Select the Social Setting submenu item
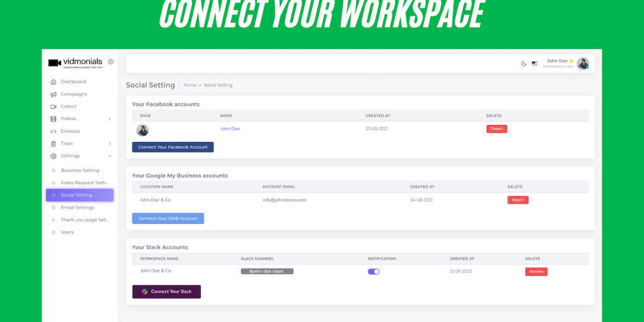Viewport: 644px width, 322px height. (80, 195)
